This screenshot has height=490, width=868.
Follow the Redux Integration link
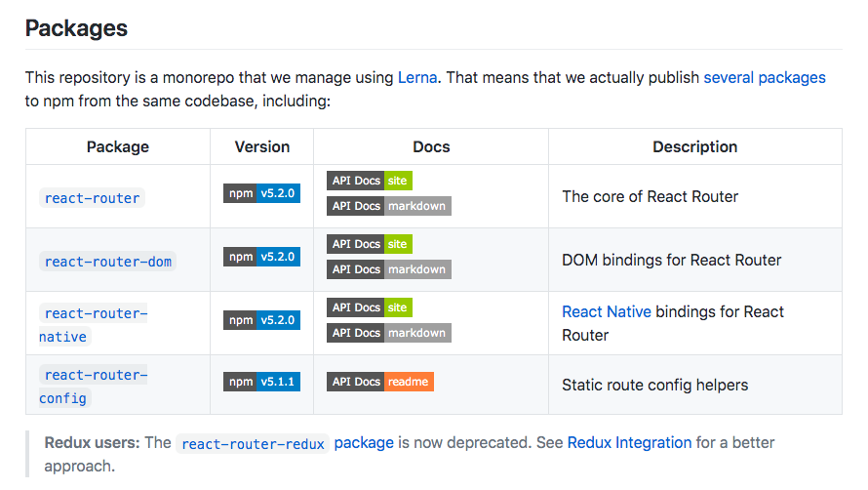pos(629,443)
